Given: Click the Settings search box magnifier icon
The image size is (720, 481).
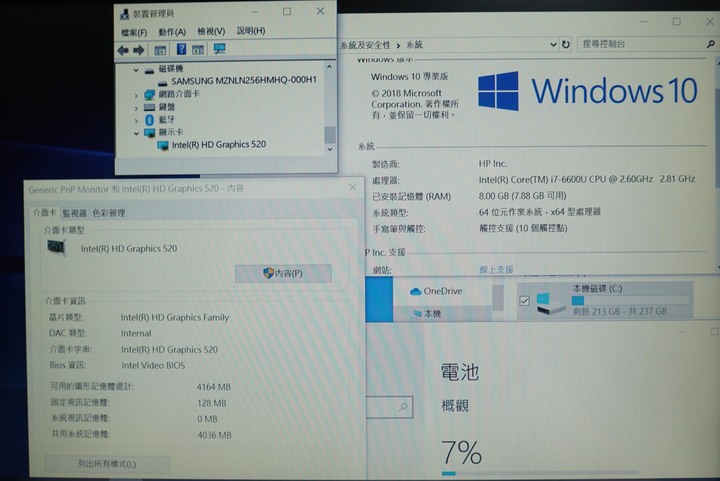Looking at the screenshot, I should (403, 407).
